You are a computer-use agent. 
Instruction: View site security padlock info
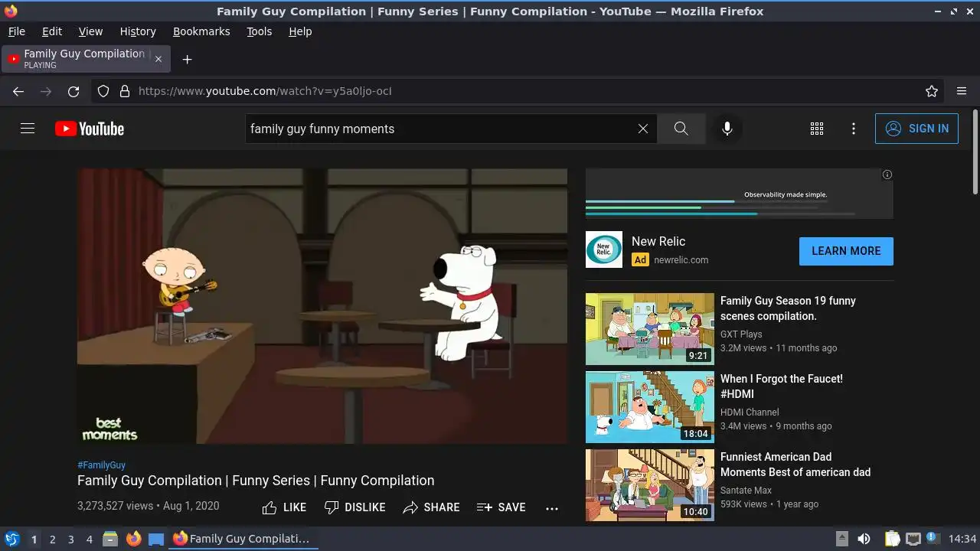coord(125,91)
